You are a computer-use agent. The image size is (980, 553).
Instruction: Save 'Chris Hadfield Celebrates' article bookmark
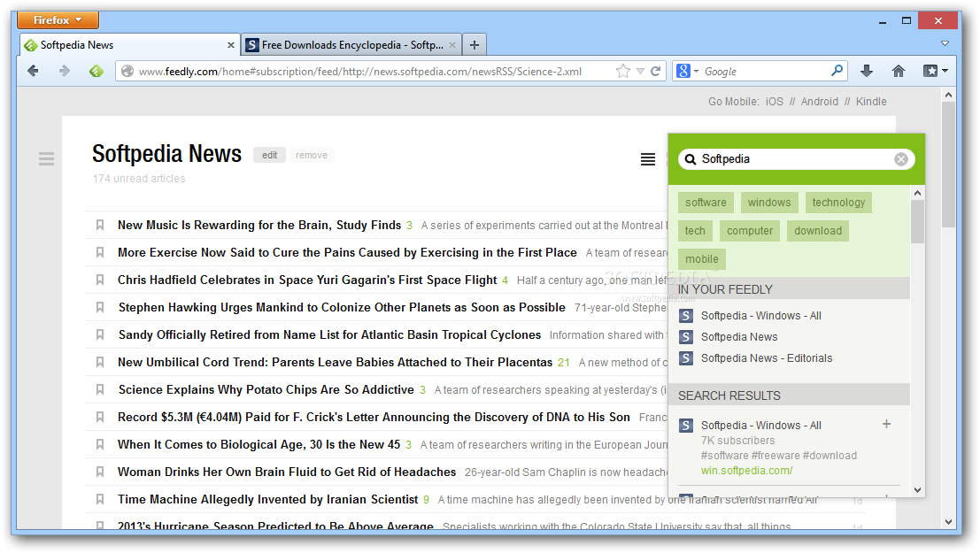click(100, 280)
